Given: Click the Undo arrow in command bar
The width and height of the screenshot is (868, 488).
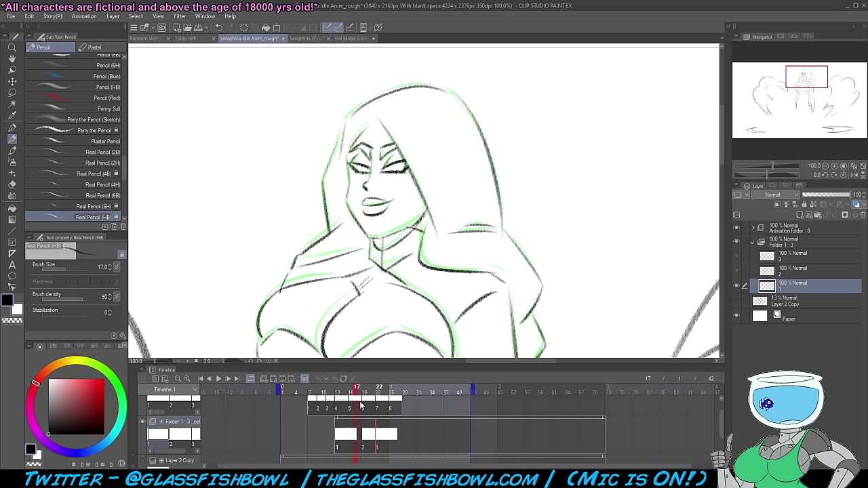Looking at the screenshot, I should [218, 28].
